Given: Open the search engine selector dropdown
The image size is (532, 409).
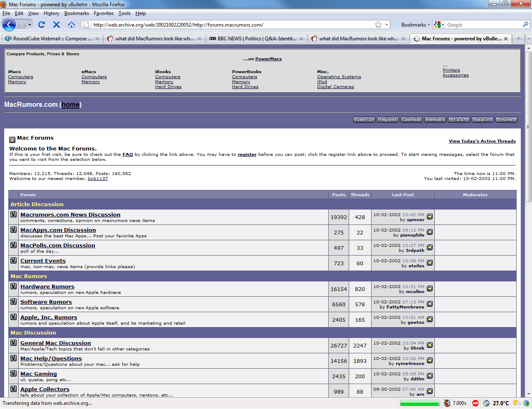Looking at the screenshot, I should pyautogui.click(x=438, y=25).
